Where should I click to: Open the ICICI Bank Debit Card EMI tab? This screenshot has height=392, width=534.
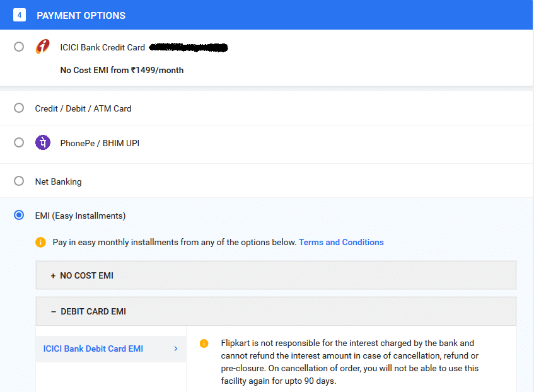click(111, 349)
